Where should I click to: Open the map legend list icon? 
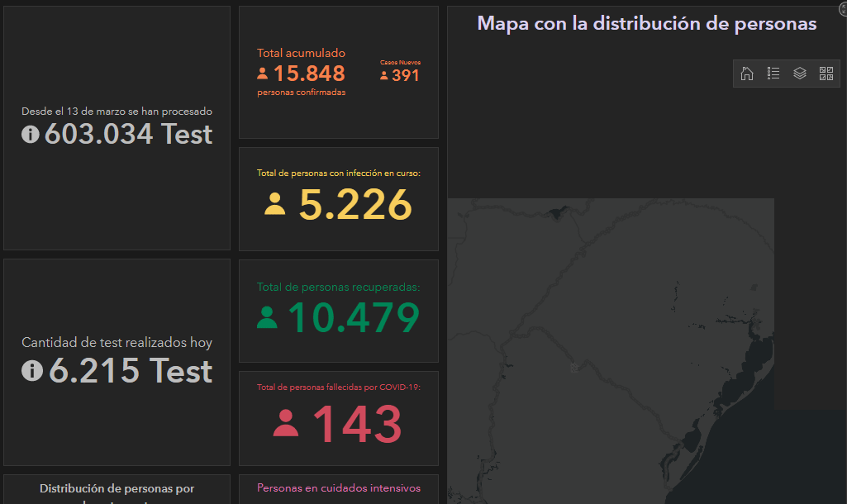pos(773,74)
